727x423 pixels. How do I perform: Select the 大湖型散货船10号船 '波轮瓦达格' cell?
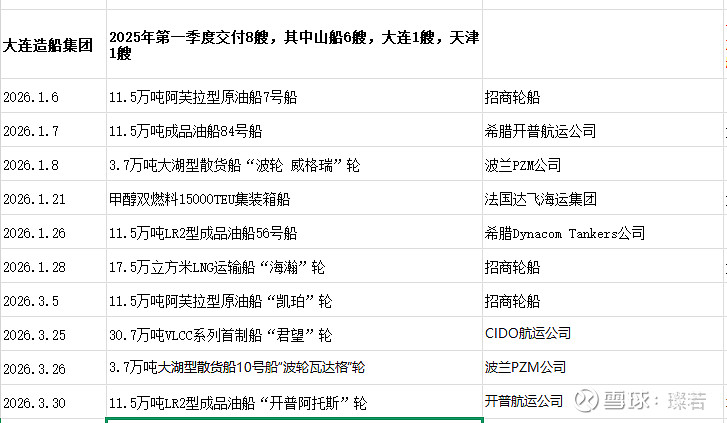point(294,368)
